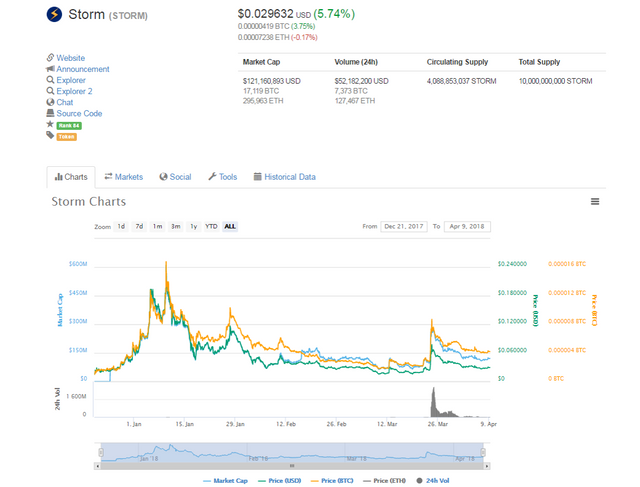Click the $121,160,893 USD market cap value
Viewport: 640px width, 487px height.
[x=272, y=81]
